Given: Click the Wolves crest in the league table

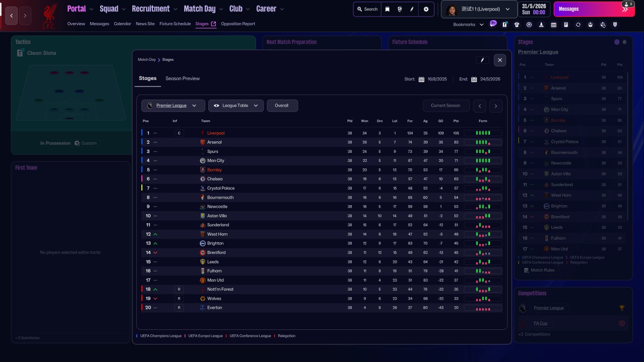Looking at the screenshot, I should pos(203,299).
